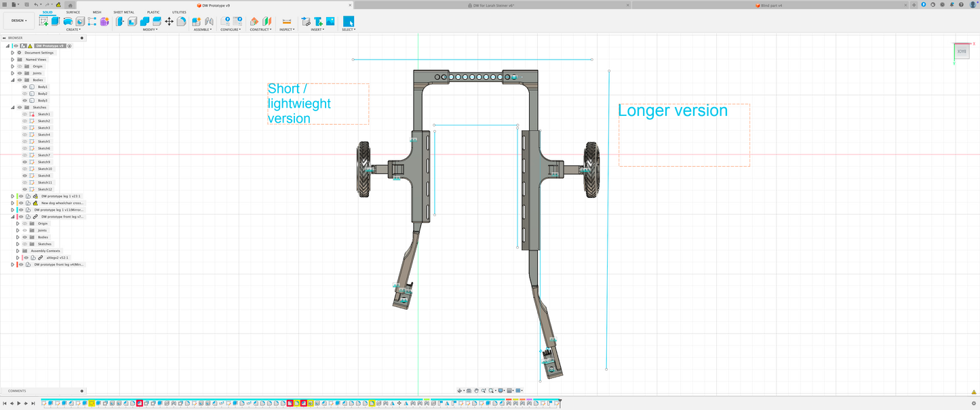This screenshot has height=410, width=980.
Task: Click the Measure tool under Inspect
Action: (287, 22)
